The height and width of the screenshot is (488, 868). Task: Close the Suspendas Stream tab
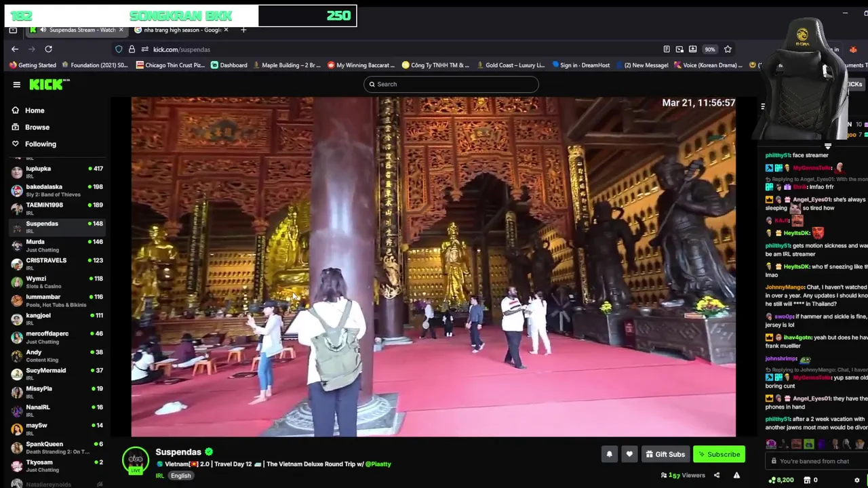[x=121, y=30]
